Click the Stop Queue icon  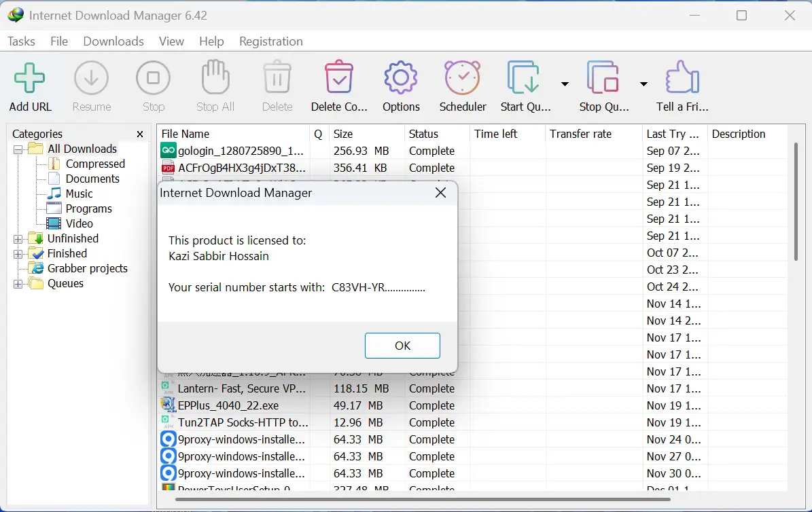pyautogui.click(x=603, y=77)
